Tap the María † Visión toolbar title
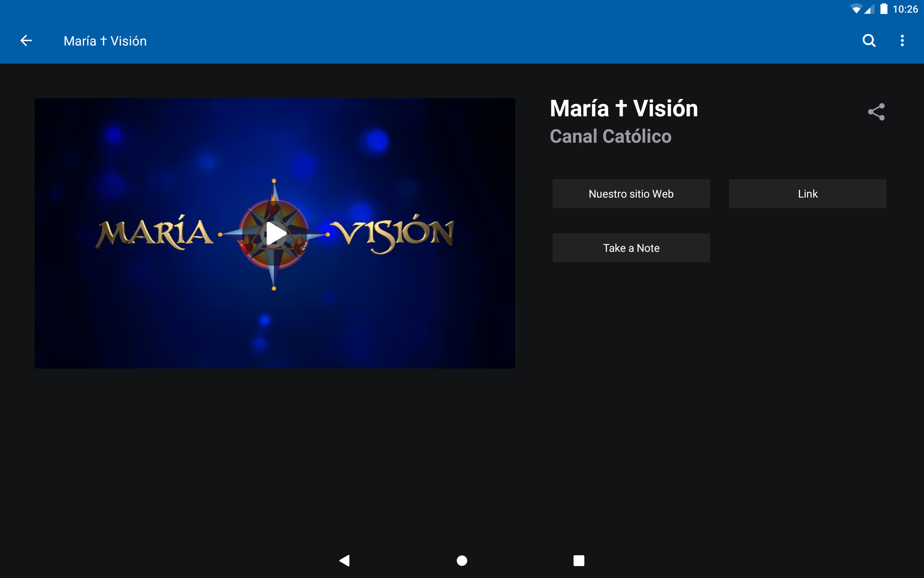Screen dimensions: 924x578 point(105,41)
